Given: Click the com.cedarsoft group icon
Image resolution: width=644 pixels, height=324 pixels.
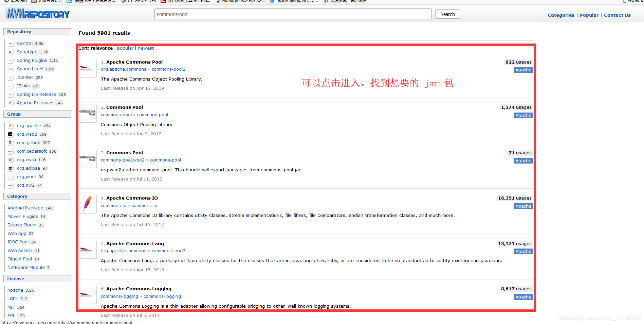Looking at the screenshot, I should point(11,151).
